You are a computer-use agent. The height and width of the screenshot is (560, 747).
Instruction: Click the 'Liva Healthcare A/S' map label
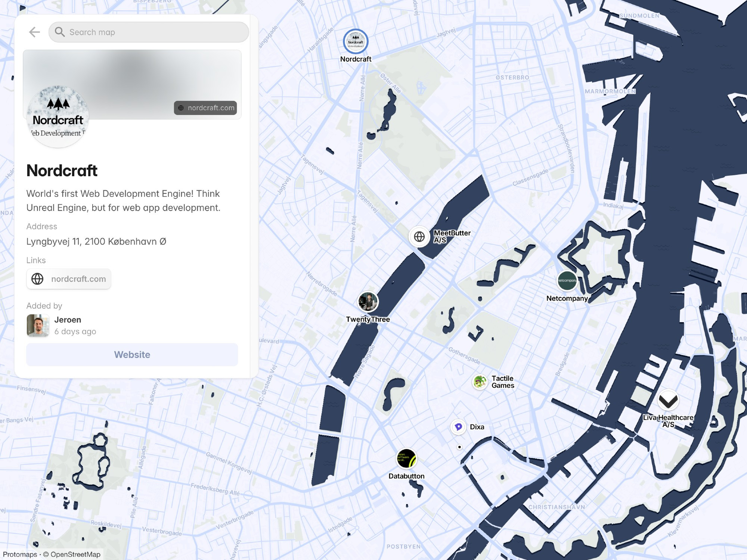pyautogui.click(x=668, y=421)
